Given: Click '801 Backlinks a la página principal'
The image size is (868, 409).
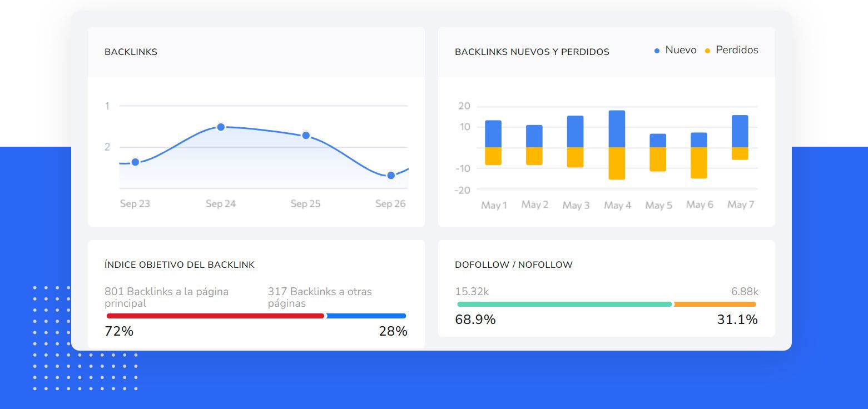Looking at the screenshot, I should 167,297.
